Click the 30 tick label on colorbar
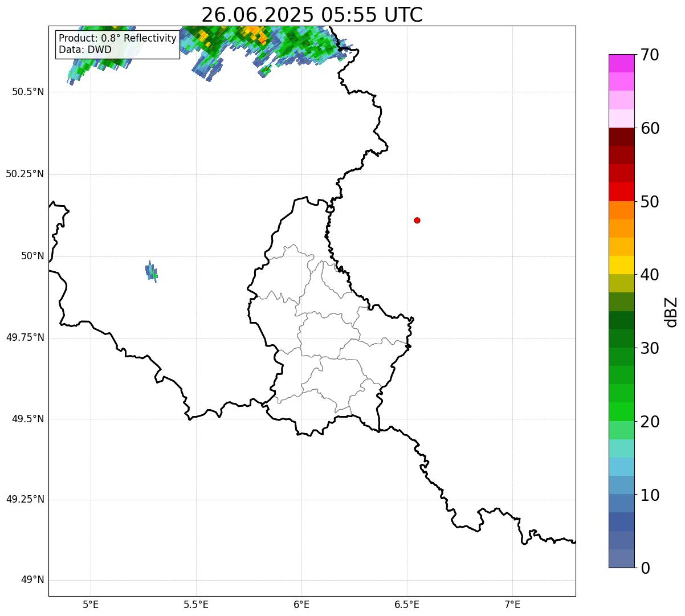 [x=649, y=348]
